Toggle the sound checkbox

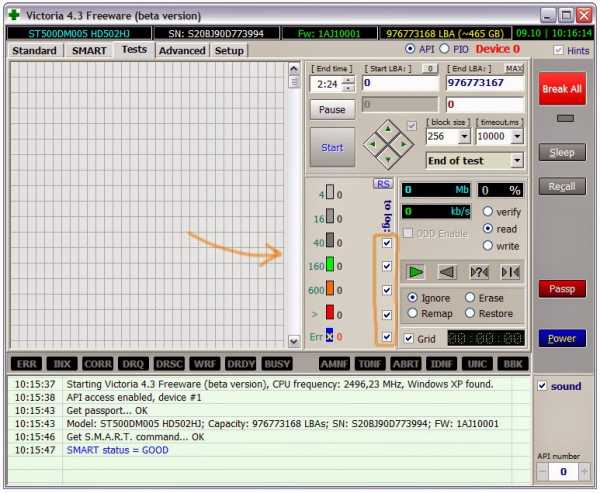coord(542,386)
